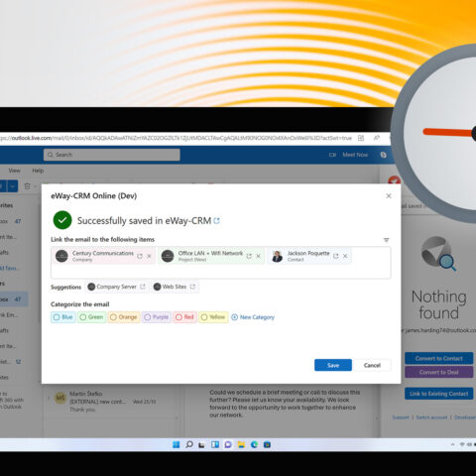Screen dimensions: 476x476
Task: Remove Century Communications link with its X
Action: tap(149, 256)
